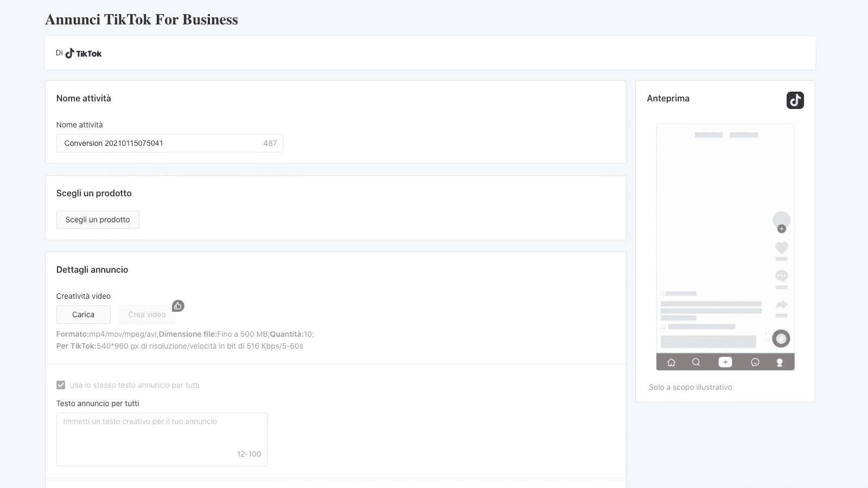Click the 'Dettagli annuncio' section heading
Screen dimensions: 868x488
point(92,269)
